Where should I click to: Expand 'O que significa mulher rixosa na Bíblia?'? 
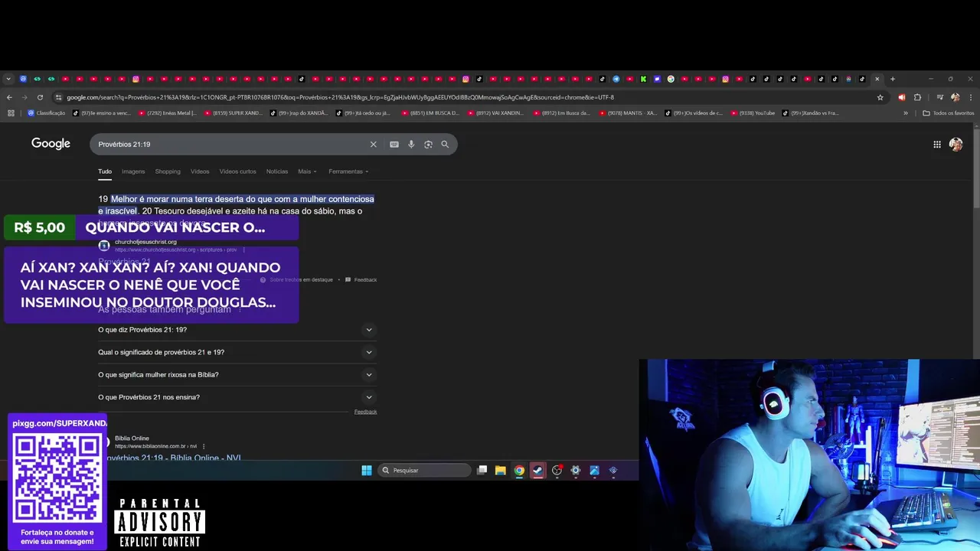tap(237, 375)
